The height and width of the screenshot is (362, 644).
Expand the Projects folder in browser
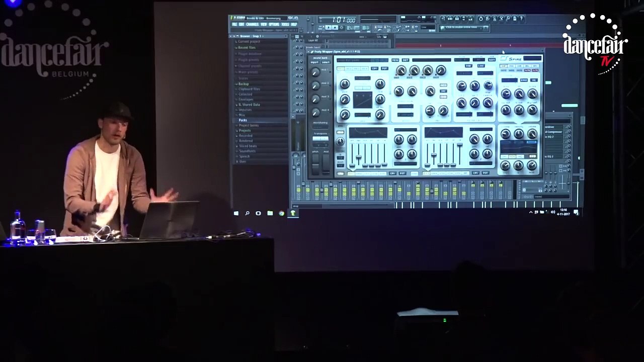click(245, 130)
